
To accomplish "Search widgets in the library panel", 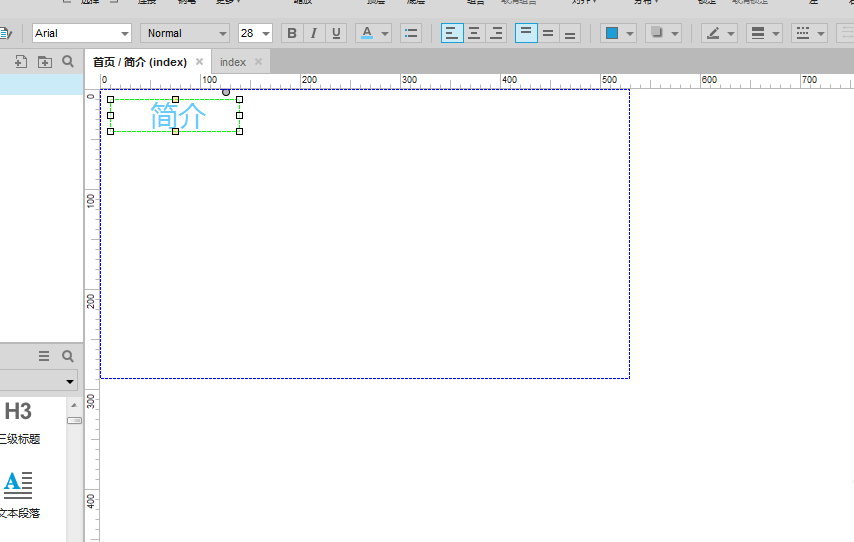I will [x=68, y=356].
